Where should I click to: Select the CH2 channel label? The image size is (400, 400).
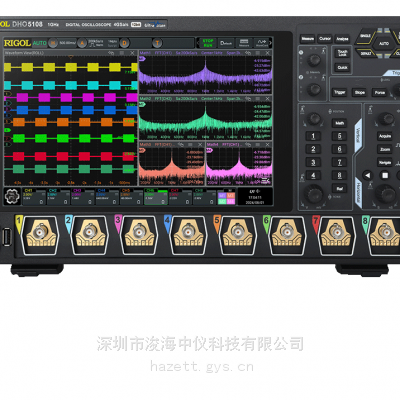pos(52,191)
